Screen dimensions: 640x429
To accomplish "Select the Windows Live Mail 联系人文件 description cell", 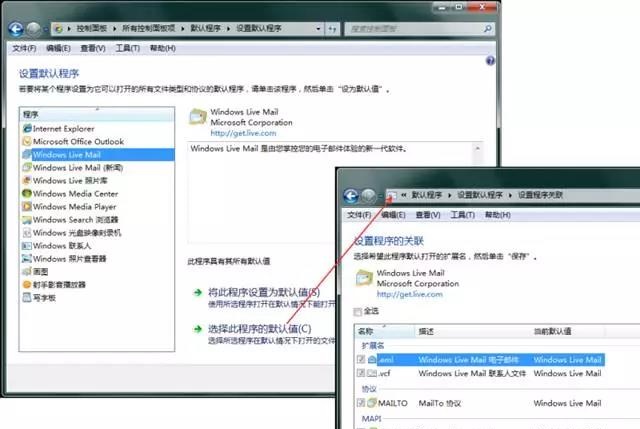I will coord(472,373).
